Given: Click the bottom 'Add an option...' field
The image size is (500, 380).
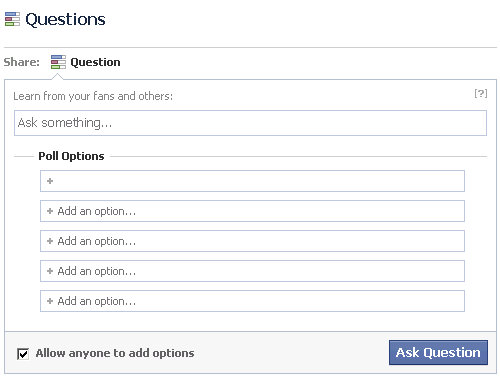Looking at the screenshot, I should [252, 301].
